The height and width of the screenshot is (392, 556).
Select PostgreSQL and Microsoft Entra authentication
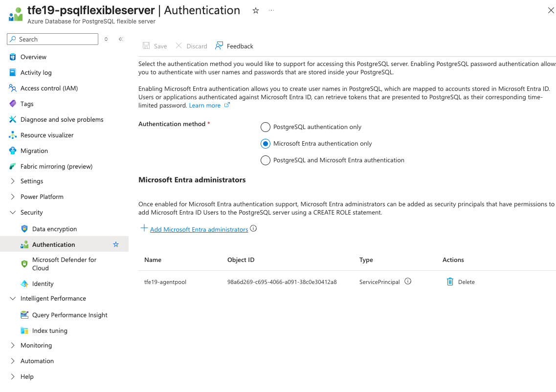266,160
